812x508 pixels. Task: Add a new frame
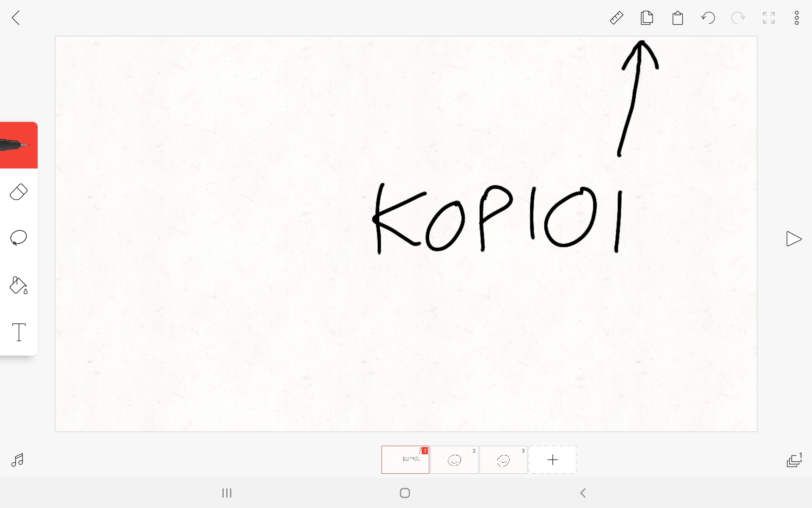point(552,460)
